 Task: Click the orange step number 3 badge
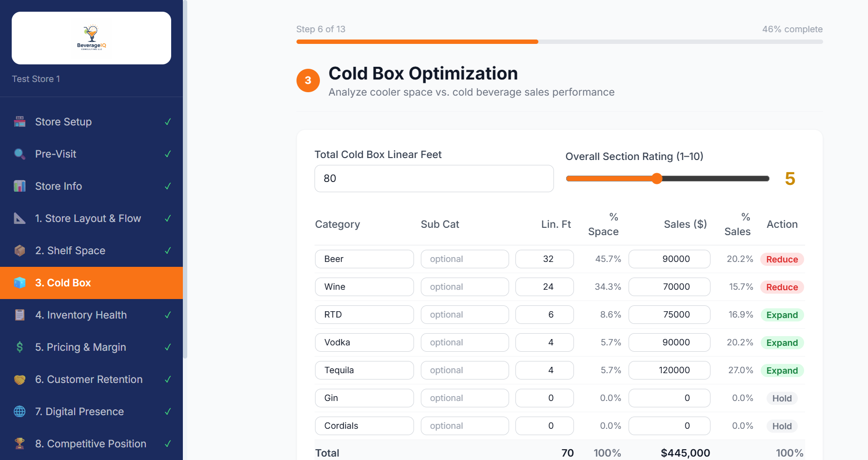click(x=308, y=80)
